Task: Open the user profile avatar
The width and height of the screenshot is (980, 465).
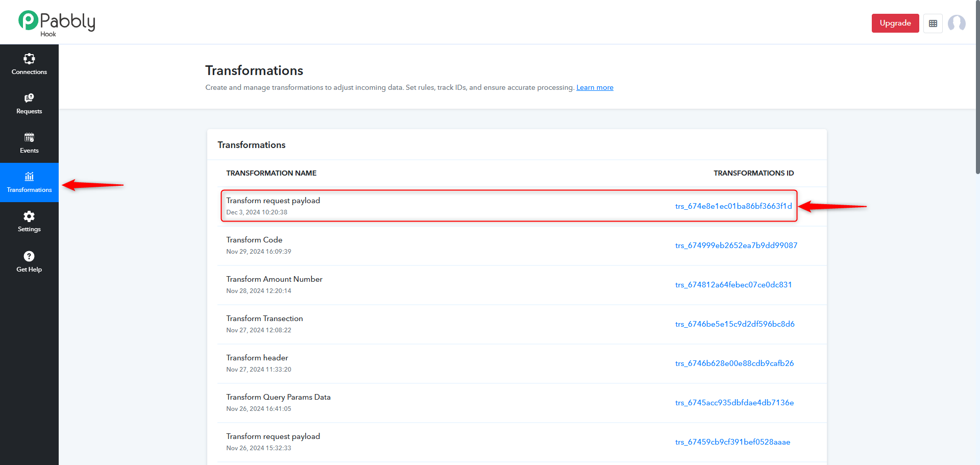Action: pos(957,23)
